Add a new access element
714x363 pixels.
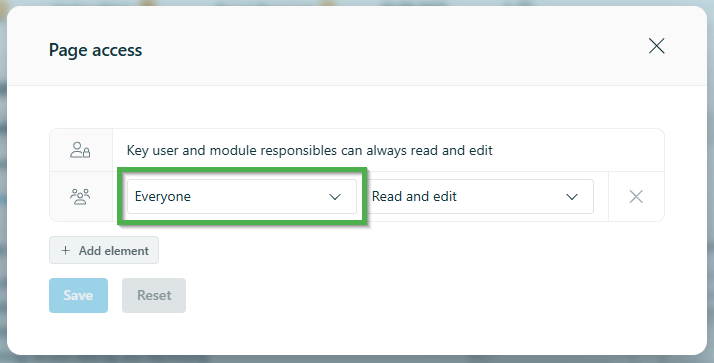(104, 250)
